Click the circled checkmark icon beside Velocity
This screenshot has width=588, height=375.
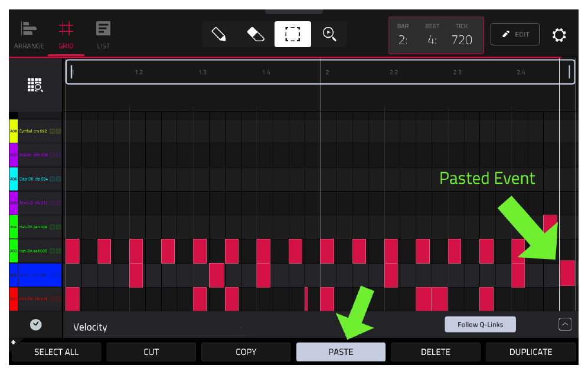[x=35, y=324]
